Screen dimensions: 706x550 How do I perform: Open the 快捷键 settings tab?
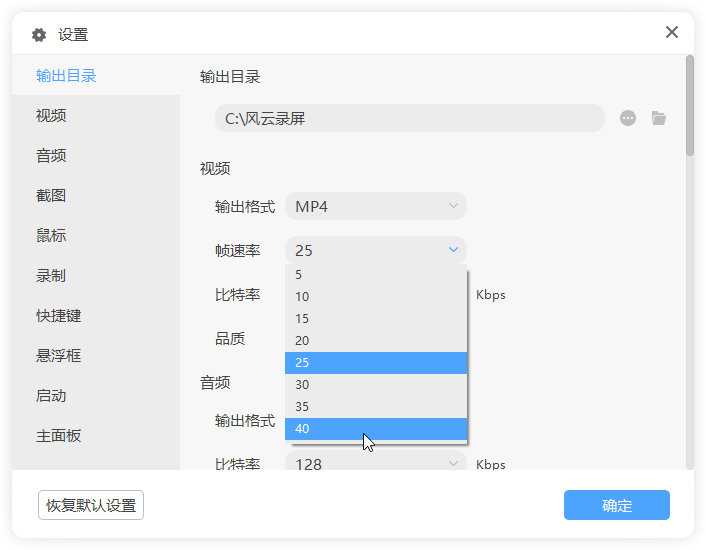click(x=59, y=316)
